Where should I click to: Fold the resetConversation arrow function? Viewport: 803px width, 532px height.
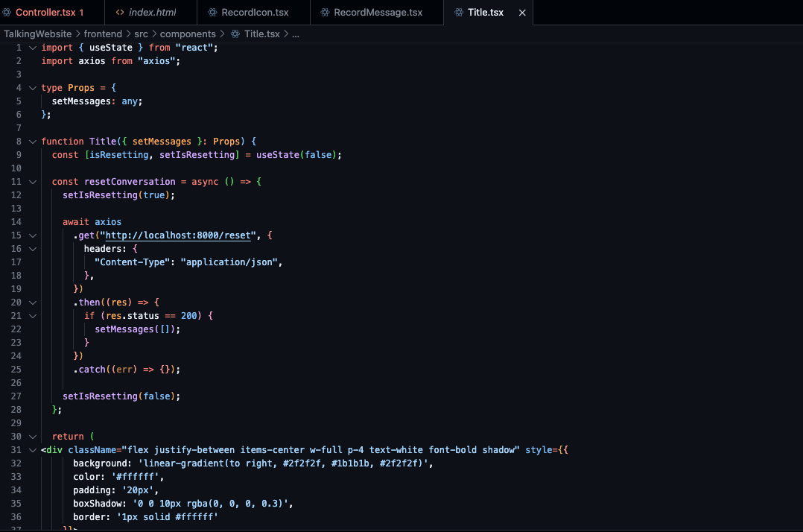click(x=32, y=182)
